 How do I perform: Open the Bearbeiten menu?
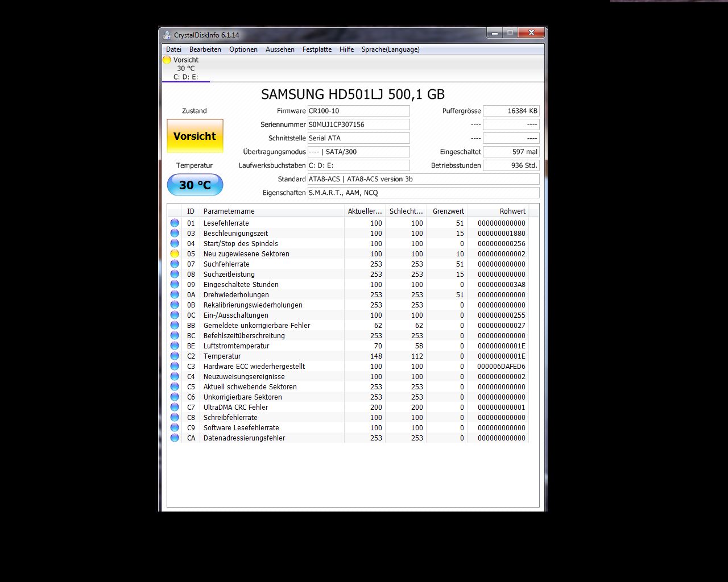tap(205, 49)
